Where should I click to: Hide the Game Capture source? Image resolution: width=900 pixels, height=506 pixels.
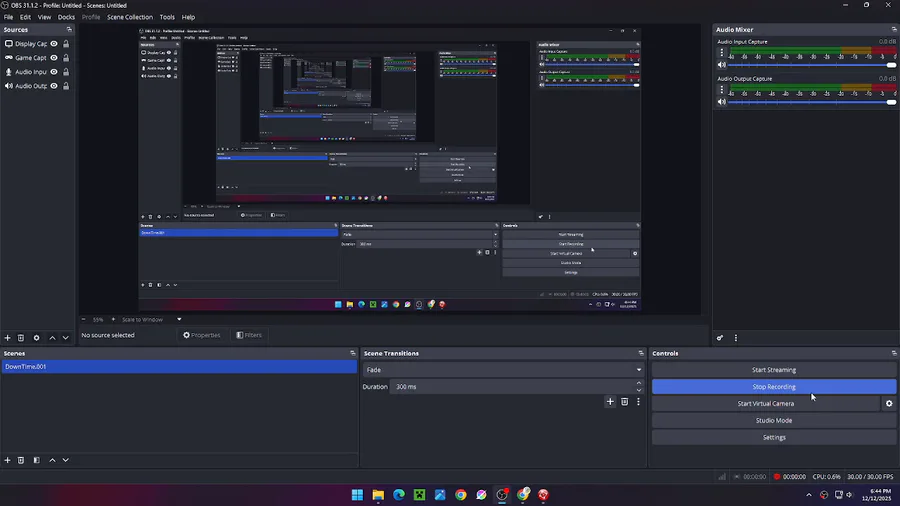click(x=54, y=57)
